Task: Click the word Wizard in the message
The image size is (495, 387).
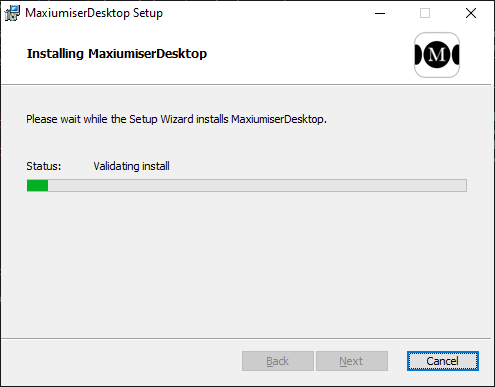Action: (177, 119)
